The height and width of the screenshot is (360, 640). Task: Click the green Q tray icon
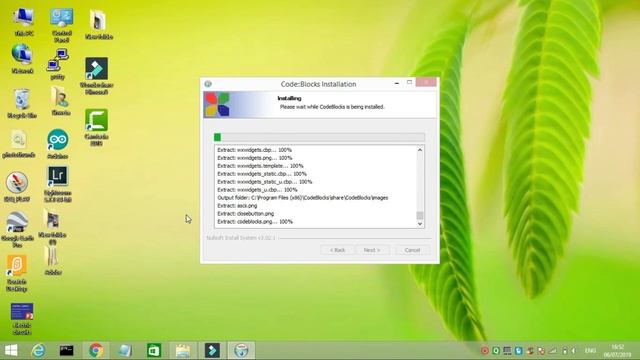tap(496, 351)
